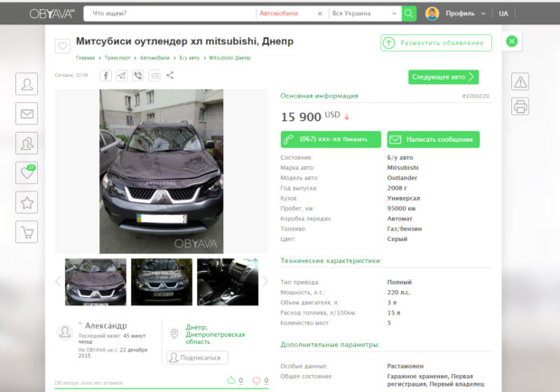Click the profile avatar picture
560x392 pixels.
click(x=432, y=14)
